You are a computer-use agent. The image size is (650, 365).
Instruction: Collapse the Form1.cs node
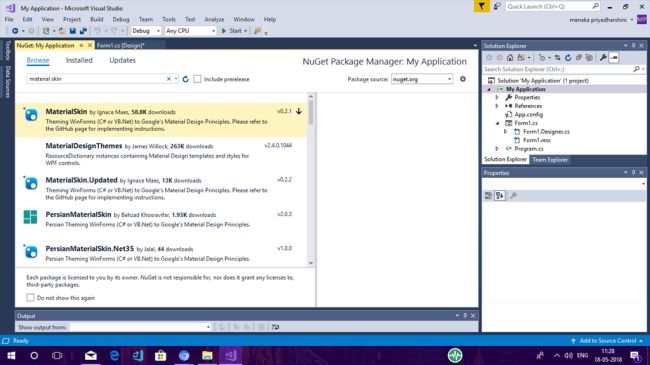(x=497, y=123)
